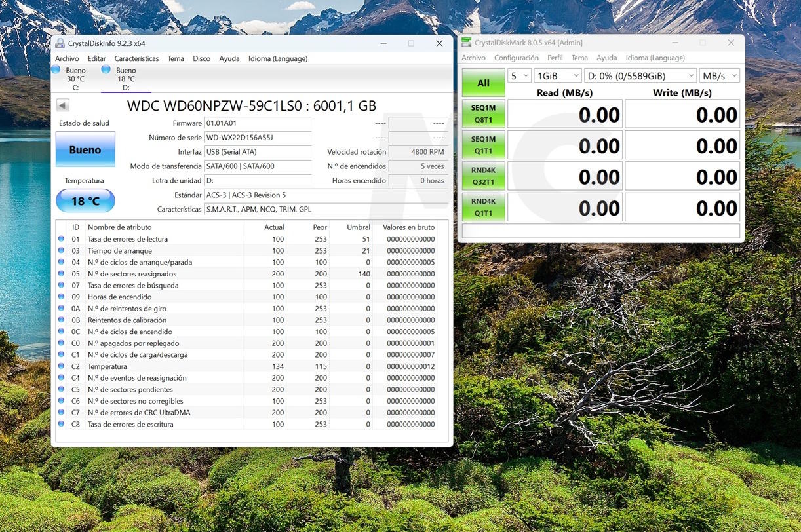
Task: Open the Características menu in CrystalDiskInfo
Action: point(136,58)
